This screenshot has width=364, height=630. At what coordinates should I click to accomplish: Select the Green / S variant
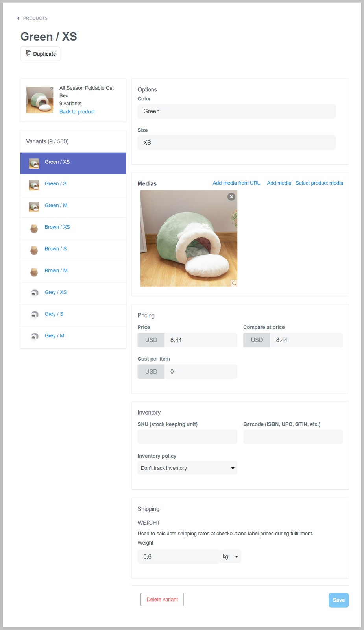click(x=73, y=185)
